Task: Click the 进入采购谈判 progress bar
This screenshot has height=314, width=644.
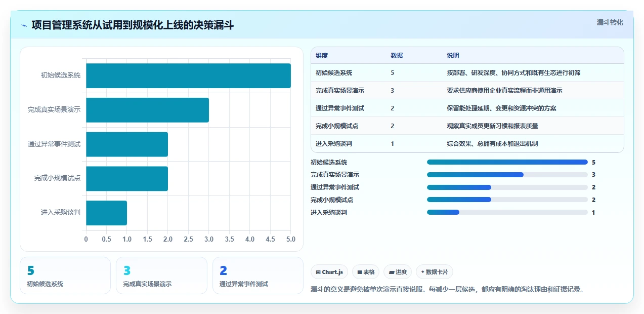Action: (x=507, y=212)
